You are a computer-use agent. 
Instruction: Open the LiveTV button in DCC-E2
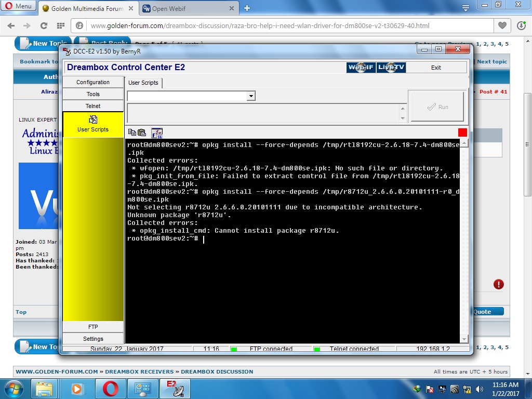point(391,68)
